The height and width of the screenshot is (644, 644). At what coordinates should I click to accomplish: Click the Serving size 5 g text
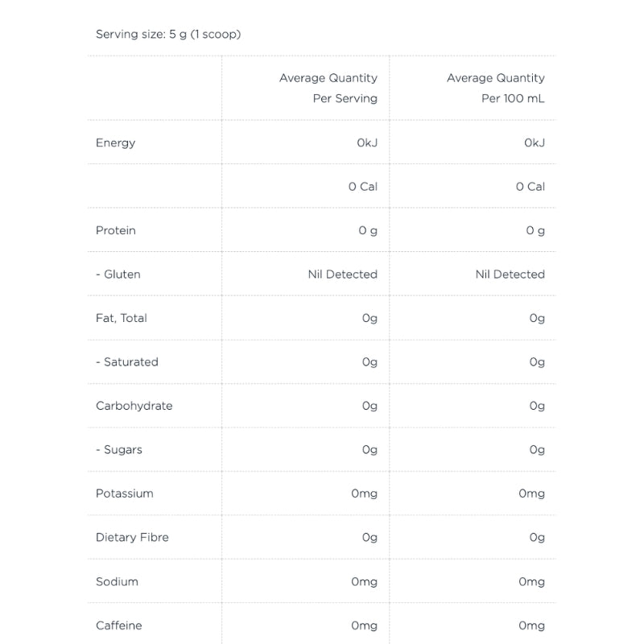pyautogui.click(x=168, y=34)
